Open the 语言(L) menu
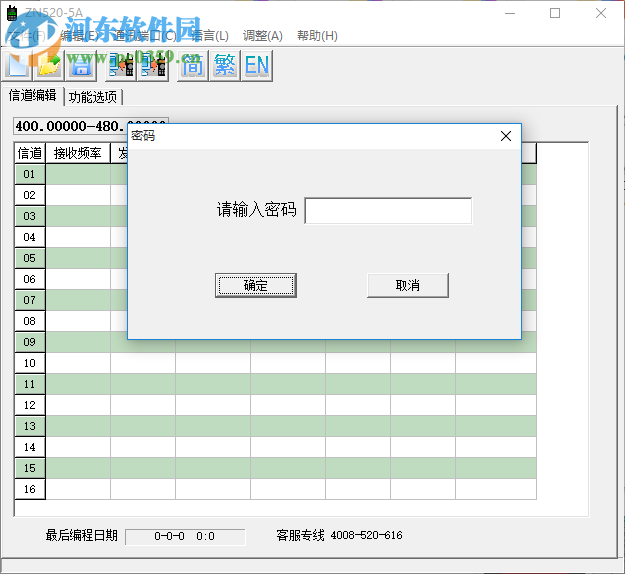This screenshot has width=625, height=574. point(210,36)
